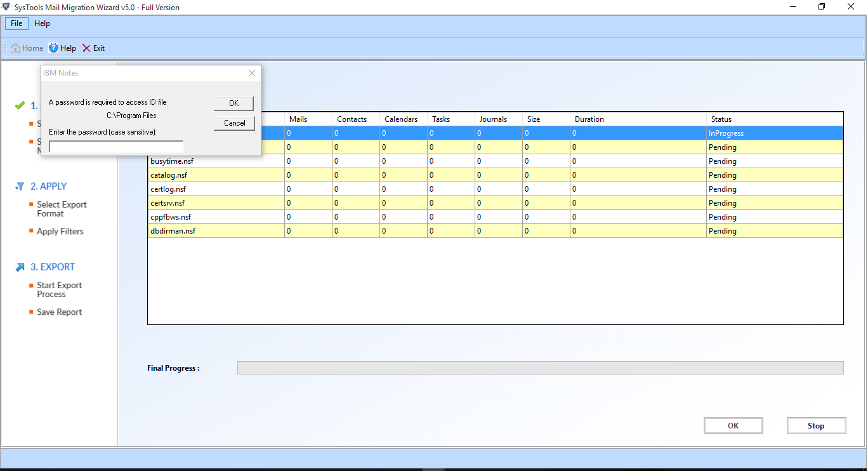Go to Start Export Process step
The width and height of the screenshot is (868, 471).
click(x=59, y=289)
